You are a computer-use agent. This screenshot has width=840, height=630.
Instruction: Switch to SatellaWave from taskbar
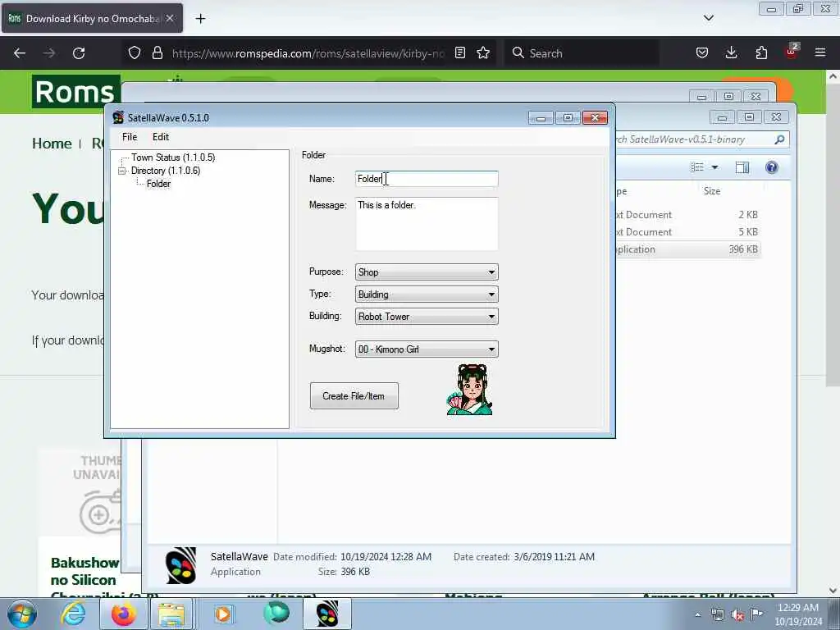click(327, 614)
